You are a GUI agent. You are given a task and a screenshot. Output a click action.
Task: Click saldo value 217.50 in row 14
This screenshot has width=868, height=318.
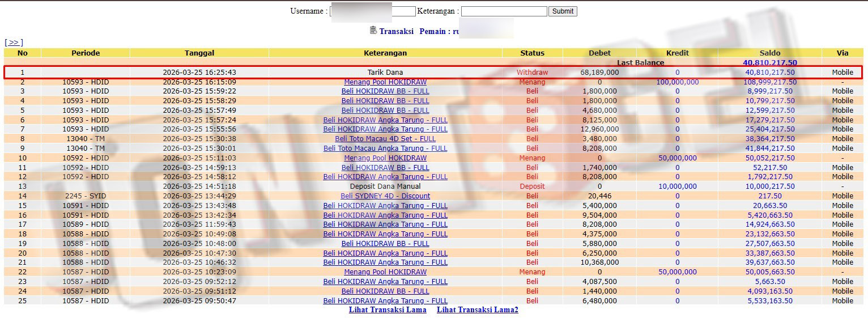click(770, 196)
